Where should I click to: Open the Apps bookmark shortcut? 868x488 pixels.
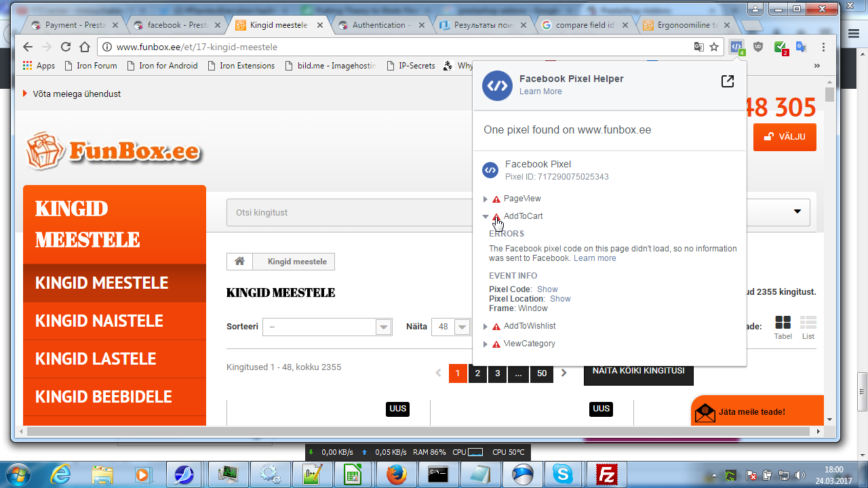point(39,66)
